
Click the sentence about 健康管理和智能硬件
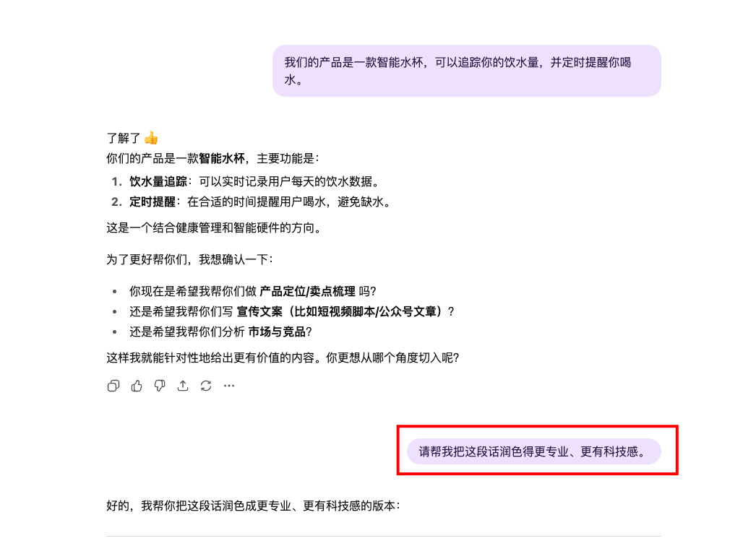pyautogui.click(x=215, y=228)
